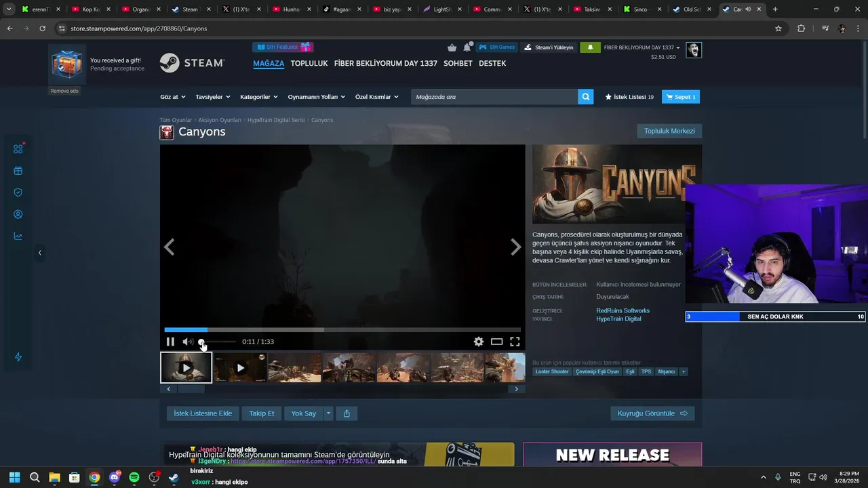Click the plus button to add tags

click(684, 371)
